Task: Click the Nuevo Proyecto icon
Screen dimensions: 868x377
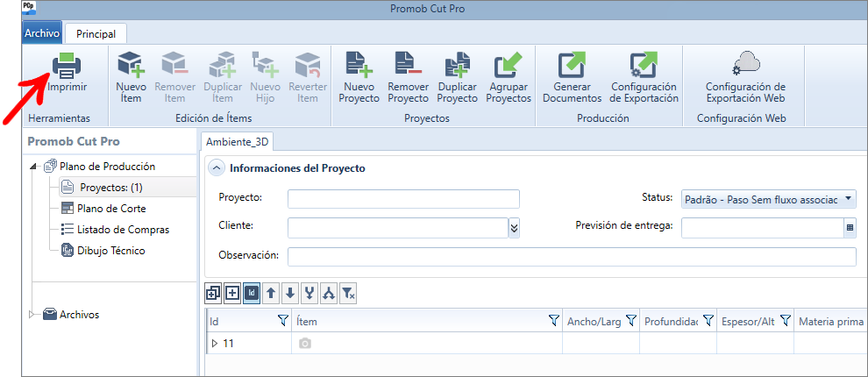Action: coord(359,67)
